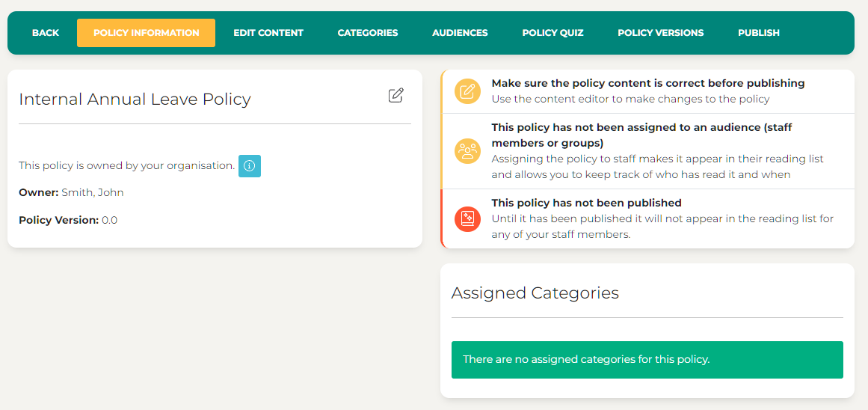Image resolution: width=868 pixels, height=410 pixels.
Task: Click the Internal Annual Leave Policy title
Action: pos(135,100)
